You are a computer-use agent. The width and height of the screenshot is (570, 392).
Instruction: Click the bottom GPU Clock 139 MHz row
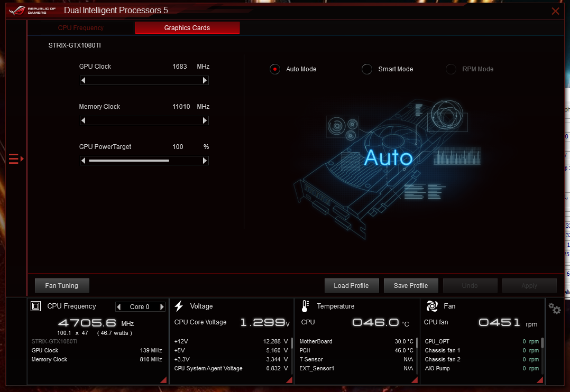97,351
